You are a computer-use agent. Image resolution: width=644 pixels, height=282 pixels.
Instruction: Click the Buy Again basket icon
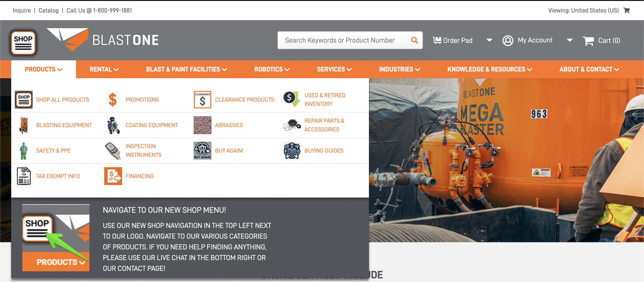(202, 151)
